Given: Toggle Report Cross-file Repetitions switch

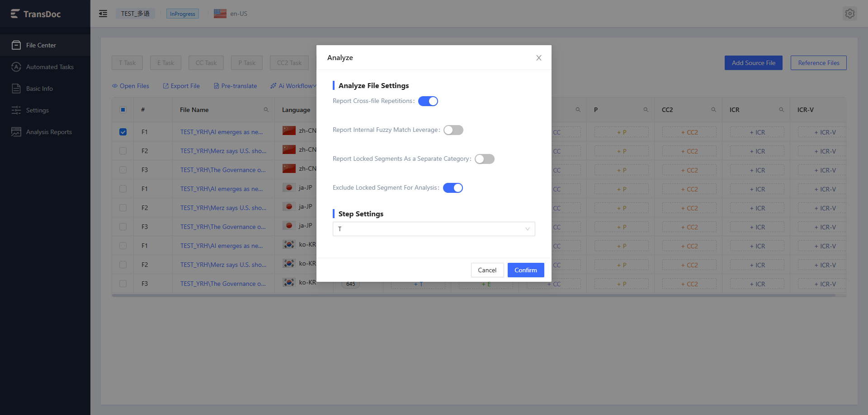Looking at the screenshot, I should coord(428,101).
